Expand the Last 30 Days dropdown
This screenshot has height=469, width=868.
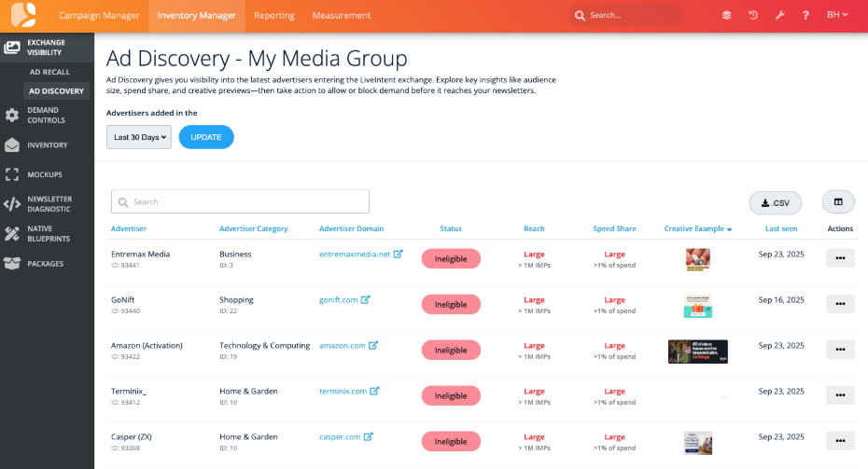tap(138, 138)
